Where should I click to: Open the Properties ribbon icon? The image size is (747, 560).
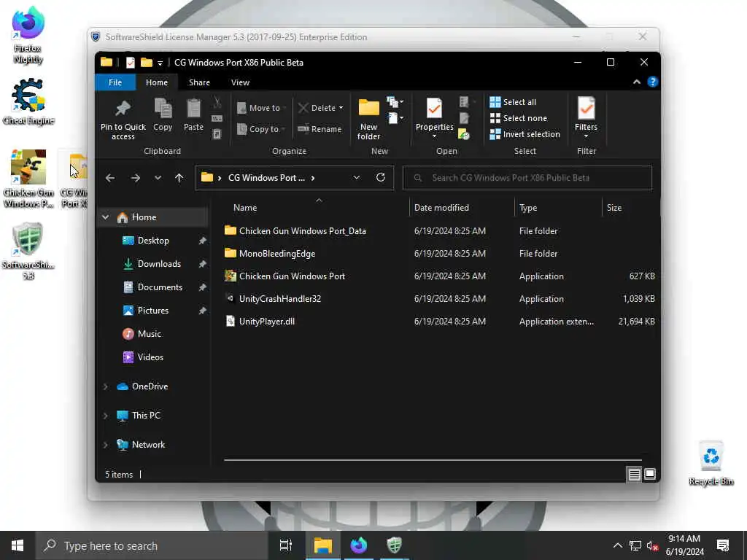(434, 109)
